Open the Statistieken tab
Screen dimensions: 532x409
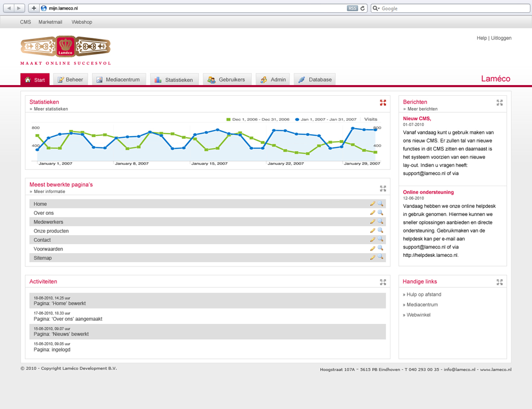[x=174, y=80]
